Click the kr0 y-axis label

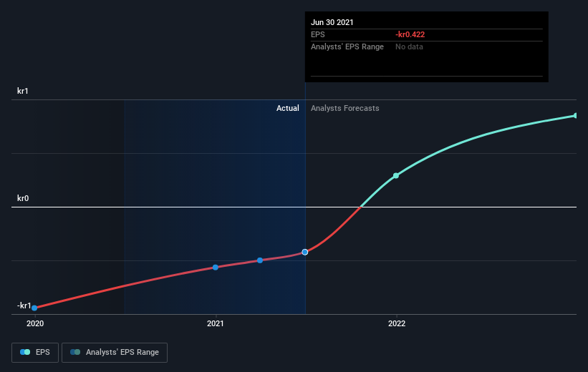[x=23, y=198]
